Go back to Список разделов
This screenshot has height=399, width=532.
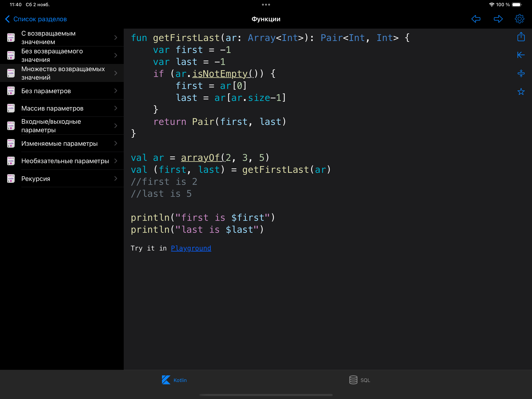coord(36,19)
